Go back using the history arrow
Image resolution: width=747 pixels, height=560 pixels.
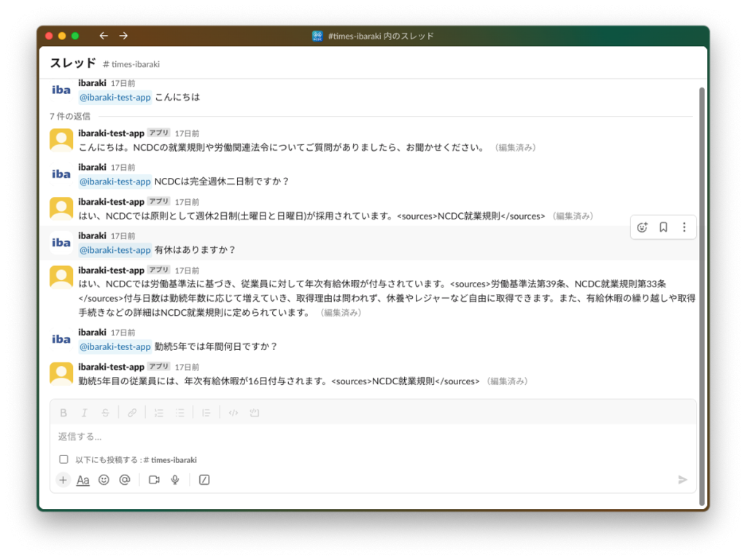(x=104, y=36)
